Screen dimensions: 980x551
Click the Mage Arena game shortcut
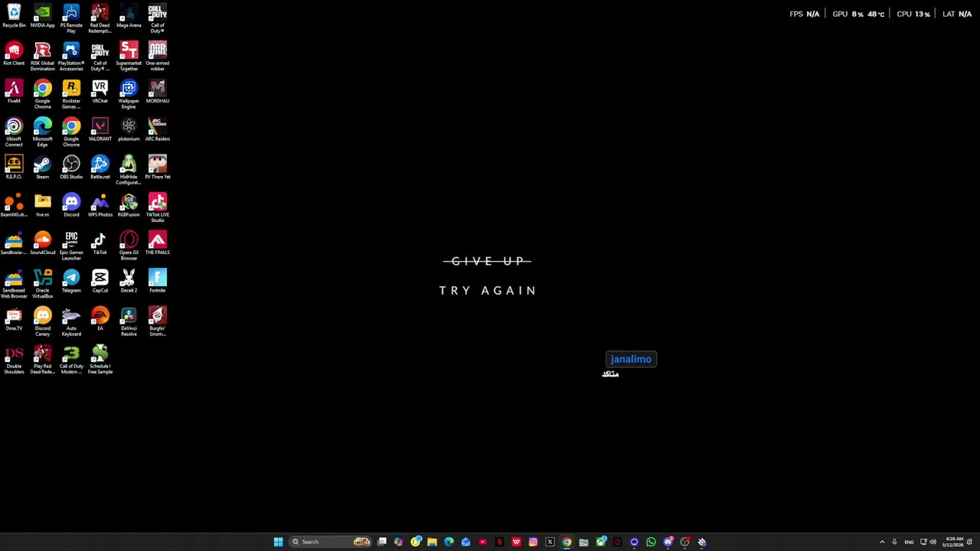(129, 17)
